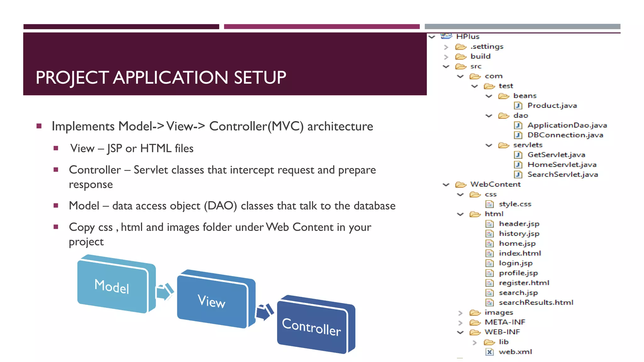644x362 pixels.
Task: Click the beans folder icon
Action: (503, 96)
